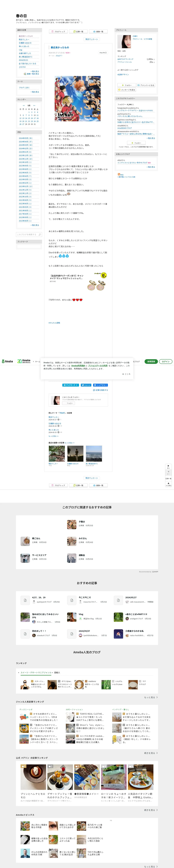Share the post with the ツイート button
The height and width of the screenshot is (868, 174).
pyautogui.click(x=86, y=385)
